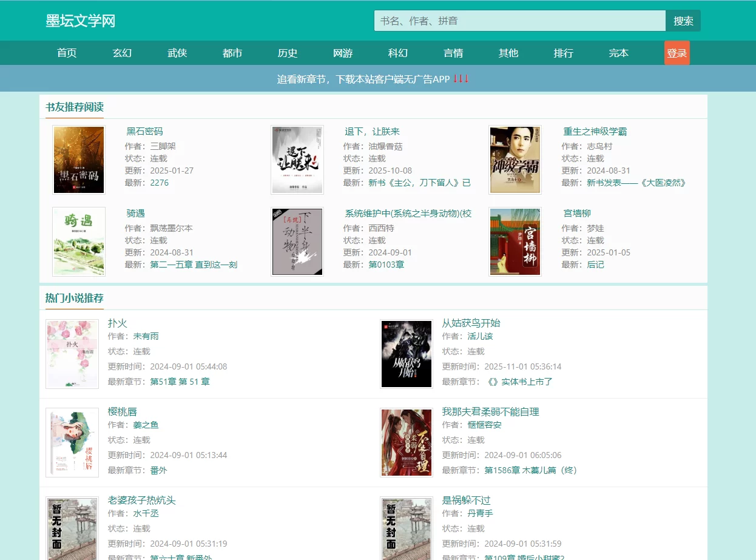The height and width of the screenshot is (560, 756).
Task: Go to the 玄幻 category tab
Action: click(122, 53)
